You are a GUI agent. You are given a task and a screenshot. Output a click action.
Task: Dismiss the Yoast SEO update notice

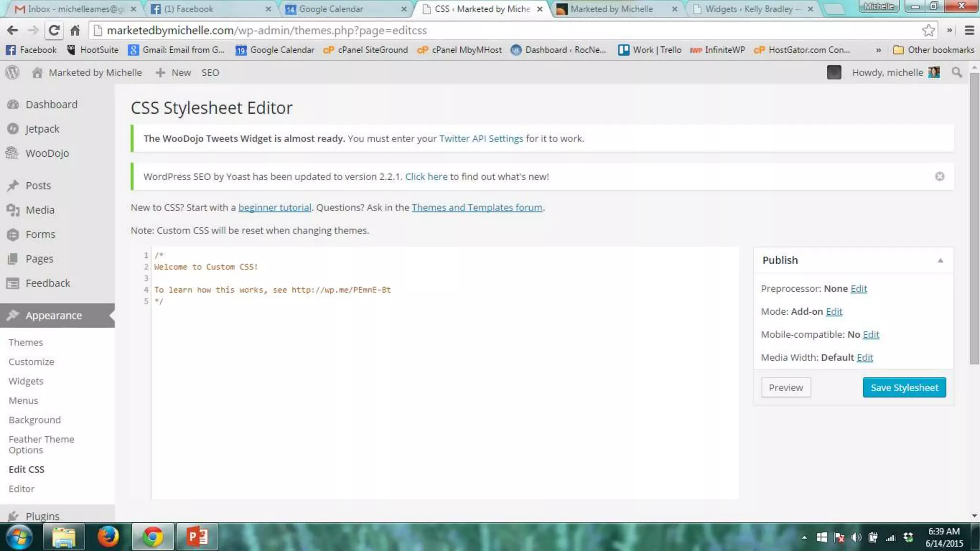point(939,176)
